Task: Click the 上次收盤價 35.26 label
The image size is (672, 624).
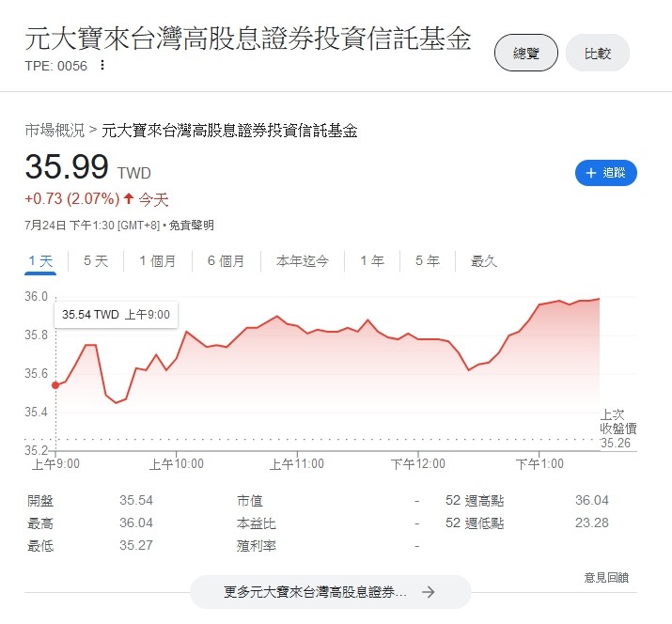Action: tap(618, 429)
